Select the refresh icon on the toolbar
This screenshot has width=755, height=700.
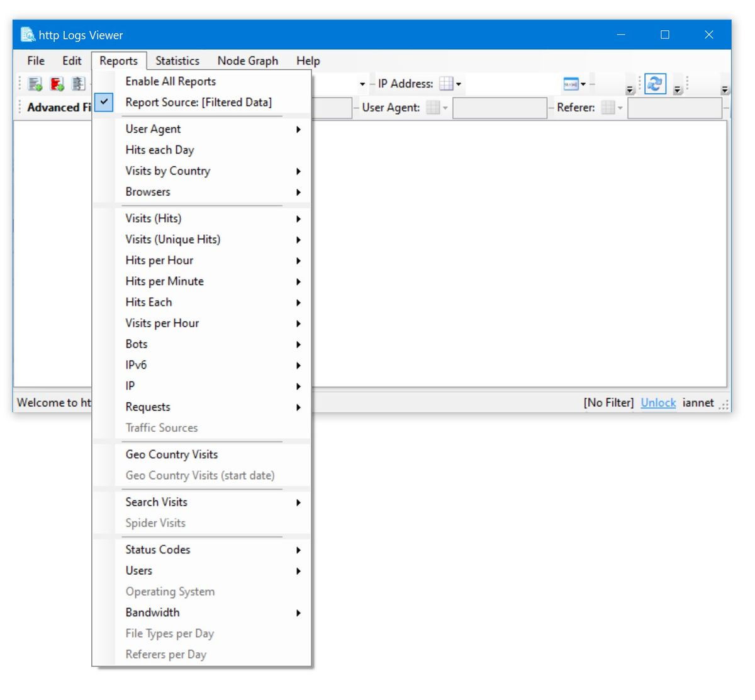(x=654, y=83)
